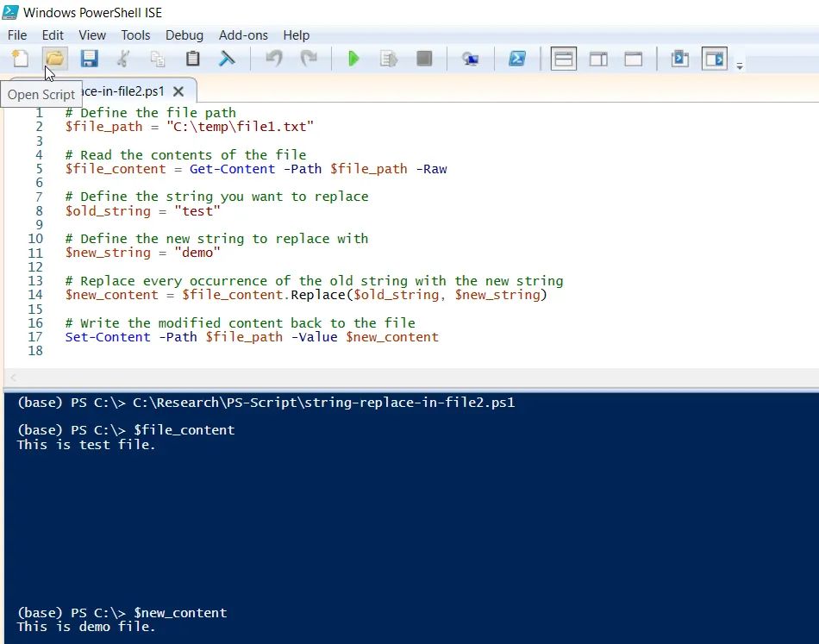Image resolution: width=819 pixels, height=644 pixels.
Task: Run the script with the green play icon
Action: pyautogui.click(x=353, y=58)
